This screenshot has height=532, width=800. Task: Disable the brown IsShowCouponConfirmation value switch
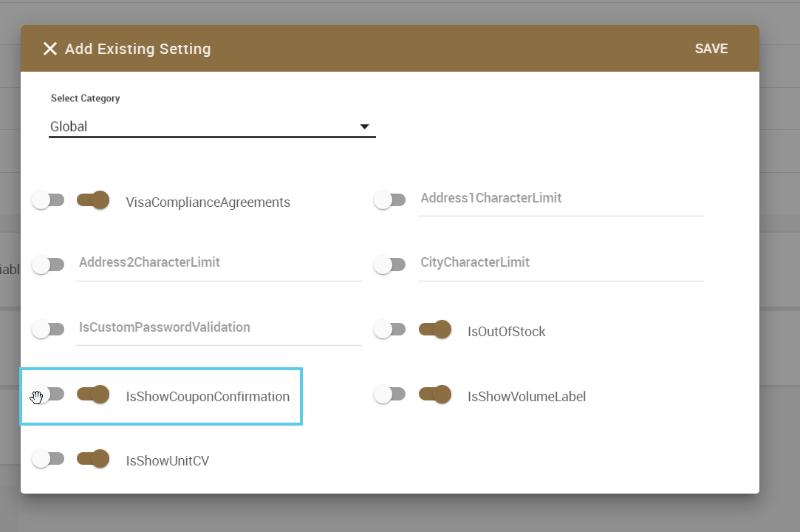coord(94,395)
